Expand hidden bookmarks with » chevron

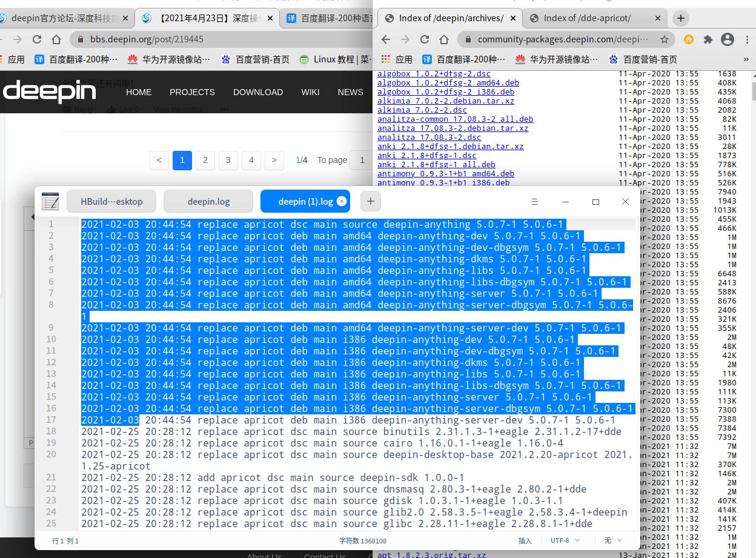tap(746, 59)
